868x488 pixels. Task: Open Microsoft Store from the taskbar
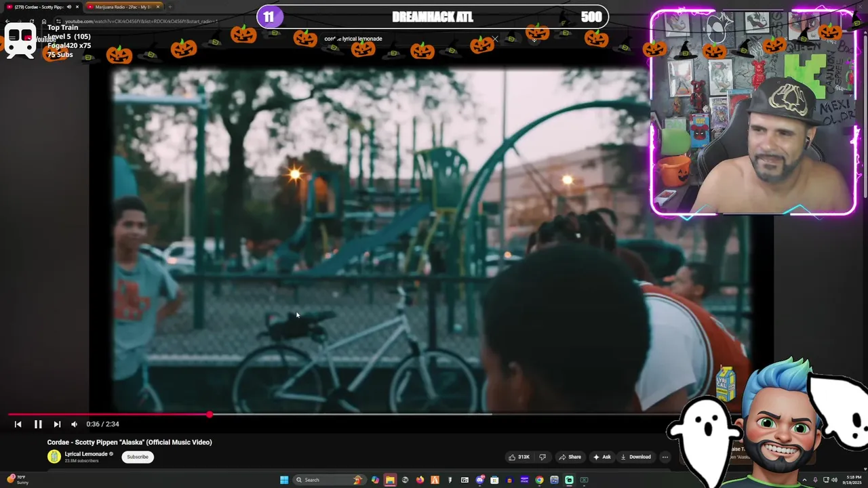[x=494, y=480]
